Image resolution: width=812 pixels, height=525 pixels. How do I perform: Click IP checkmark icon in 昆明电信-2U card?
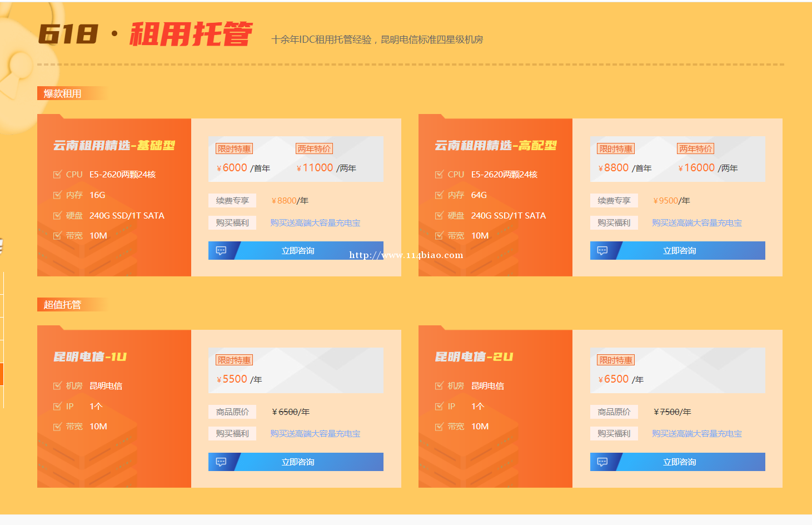[439, 407]
